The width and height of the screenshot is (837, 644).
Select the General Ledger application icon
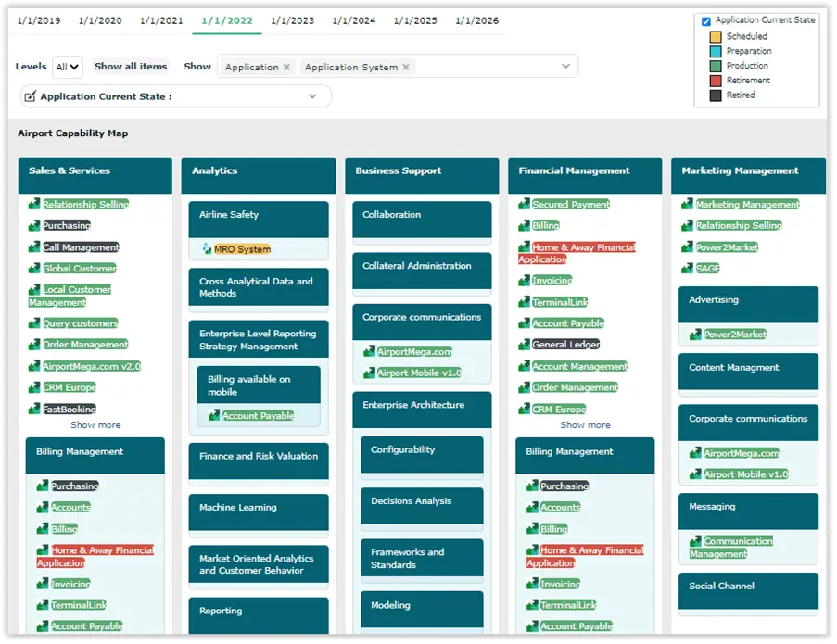pyautogui.click(x=525, y=344)
